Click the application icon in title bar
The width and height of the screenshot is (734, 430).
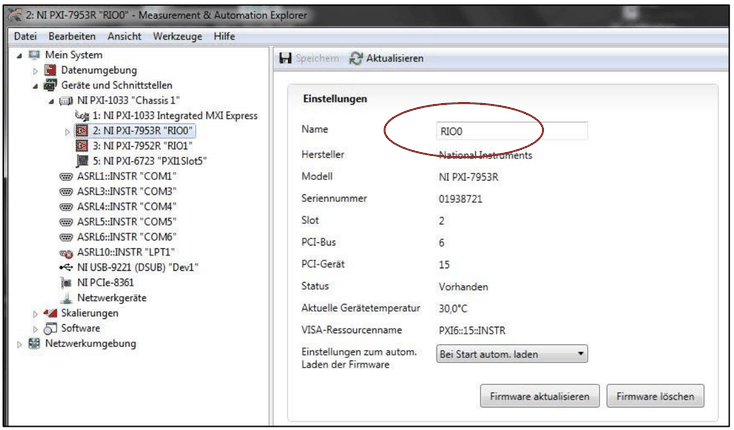tap(15, 15)
